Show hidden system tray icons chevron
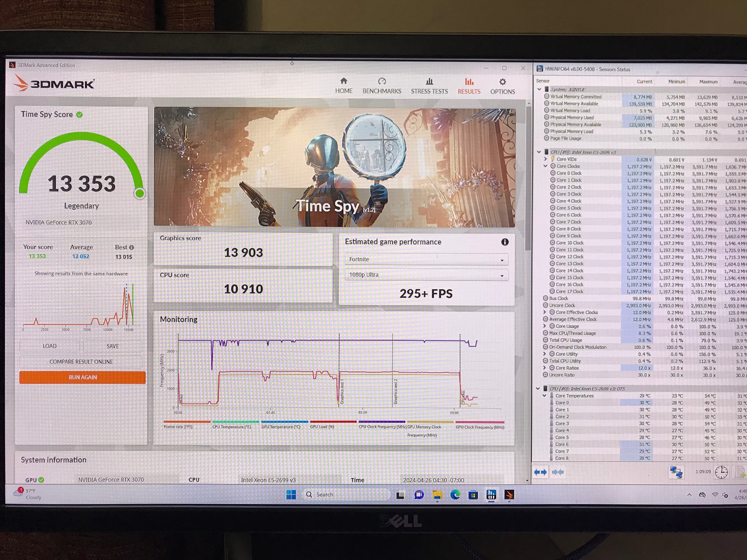747x560 pixels. (689, 495)
